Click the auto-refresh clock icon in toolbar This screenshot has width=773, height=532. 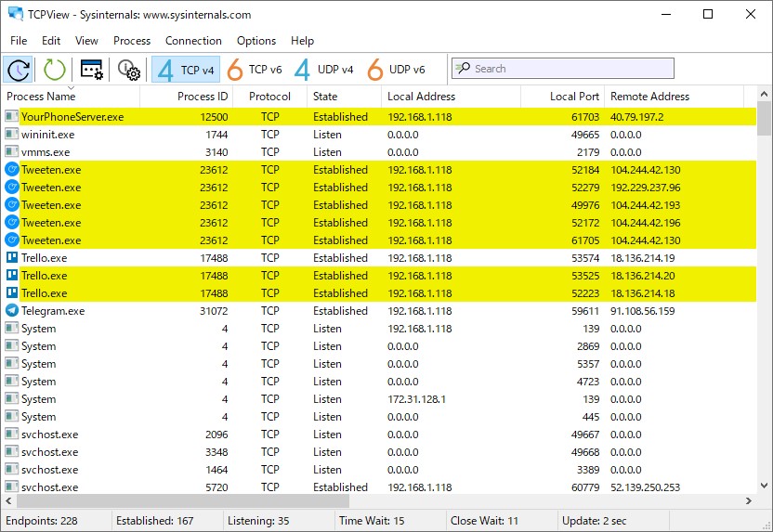[19, 70]
